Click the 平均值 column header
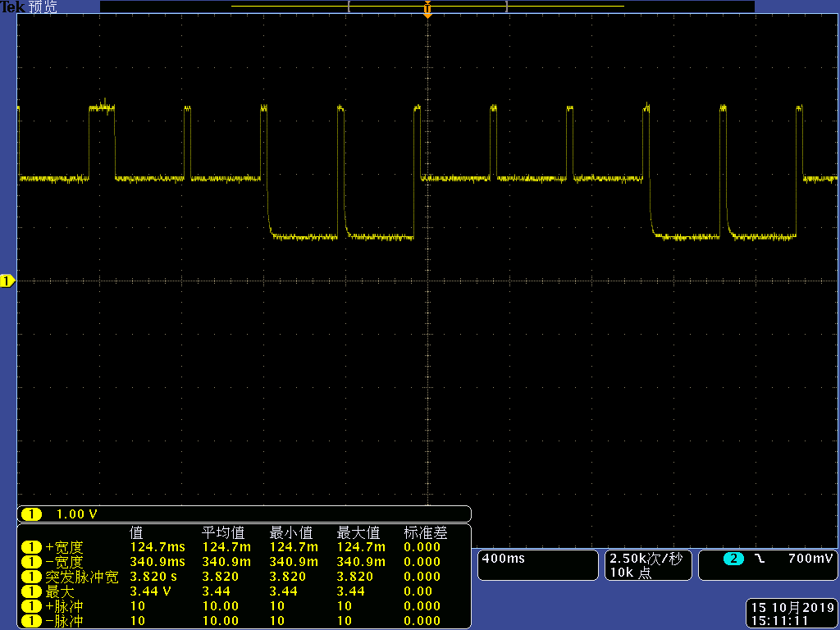 [x=223, y=532]
